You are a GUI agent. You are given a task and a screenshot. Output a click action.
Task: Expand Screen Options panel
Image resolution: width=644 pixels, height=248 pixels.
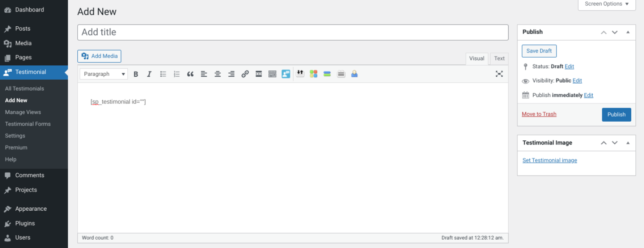coord(607,4)
